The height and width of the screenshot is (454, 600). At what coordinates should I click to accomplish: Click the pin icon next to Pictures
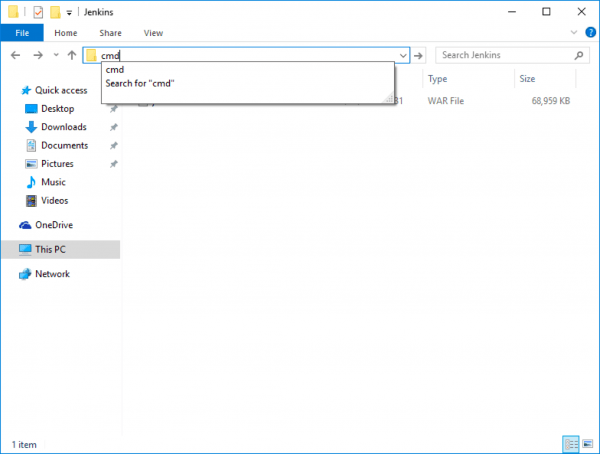(114, 164)
